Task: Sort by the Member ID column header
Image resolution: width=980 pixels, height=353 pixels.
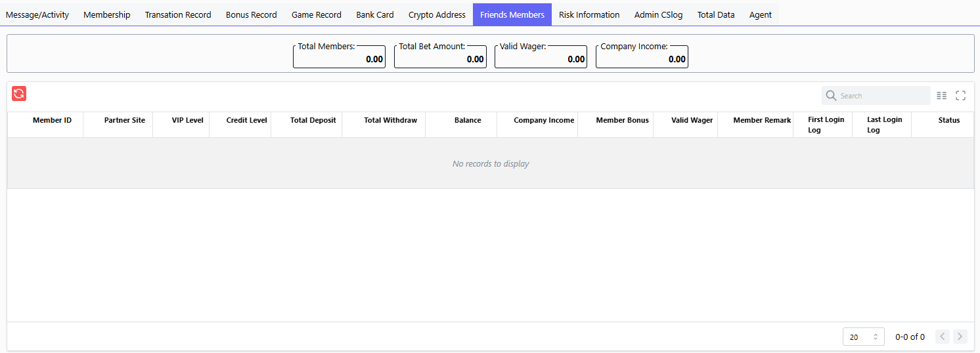Action: [x=52, y=121]
